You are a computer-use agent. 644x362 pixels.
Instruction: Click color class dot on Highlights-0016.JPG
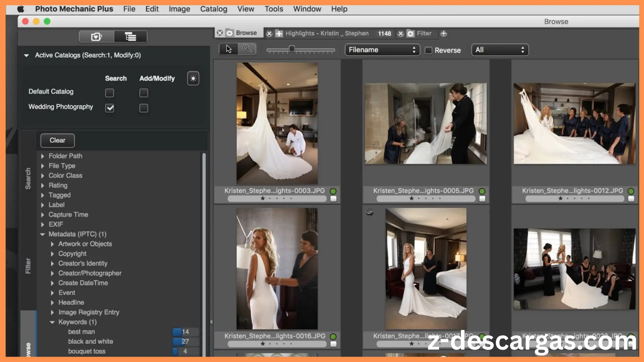(333, 337)
